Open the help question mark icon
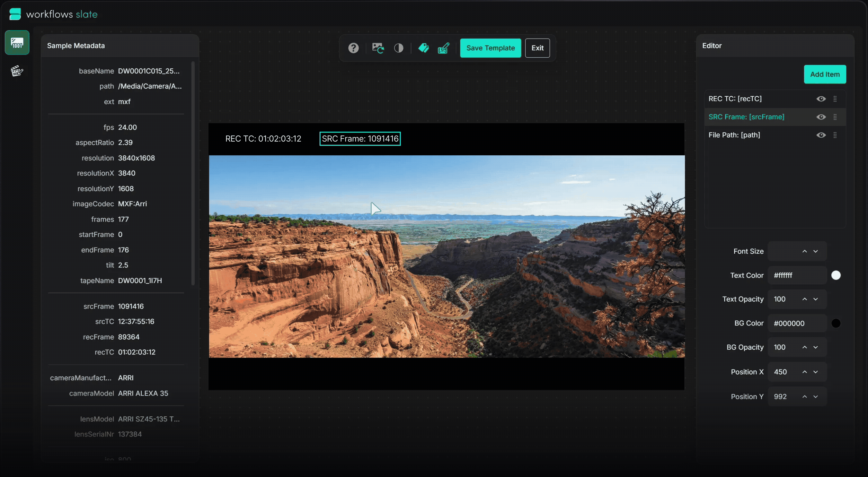The height and width of the screenshot is (477, 868). [353, 48]
